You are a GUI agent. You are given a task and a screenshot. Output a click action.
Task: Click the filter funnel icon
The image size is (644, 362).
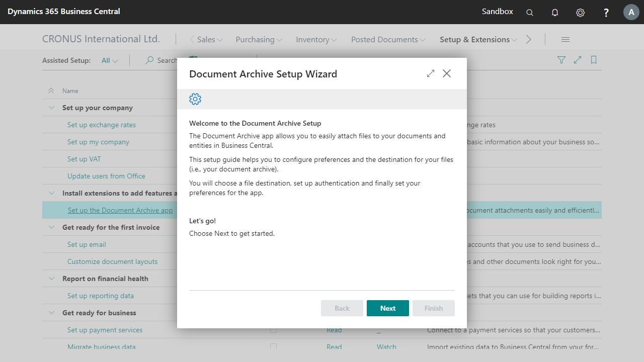coord(561,60)
